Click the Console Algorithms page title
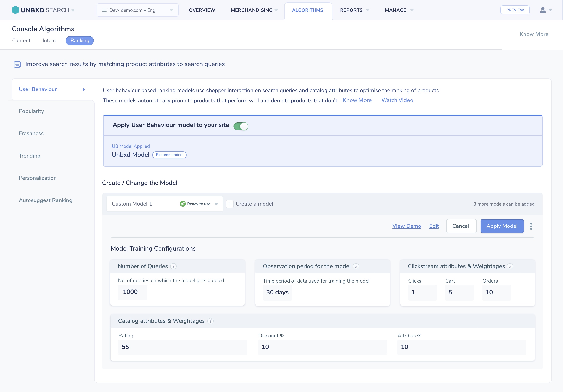The image size is (563, 392). click(43, 29)
